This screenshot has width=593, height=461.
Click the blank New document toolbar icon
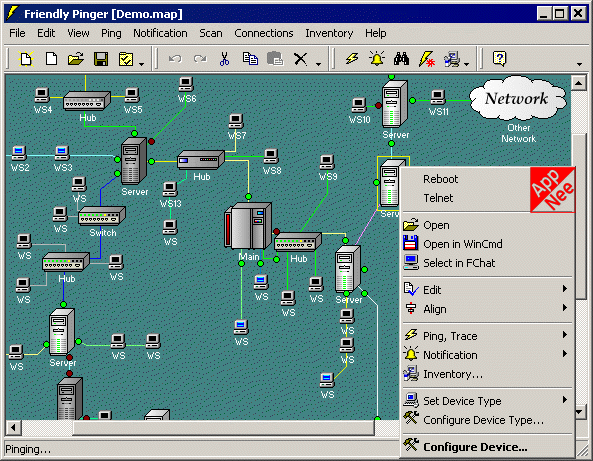pyautogui.click(x=51, y=59)
